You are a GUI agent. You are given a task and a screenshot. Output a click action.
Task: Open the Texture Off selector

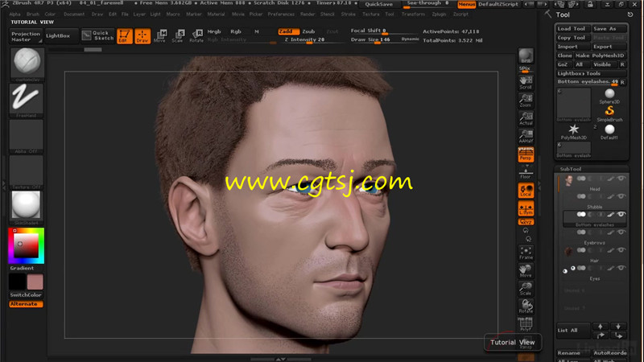[27, 172]
